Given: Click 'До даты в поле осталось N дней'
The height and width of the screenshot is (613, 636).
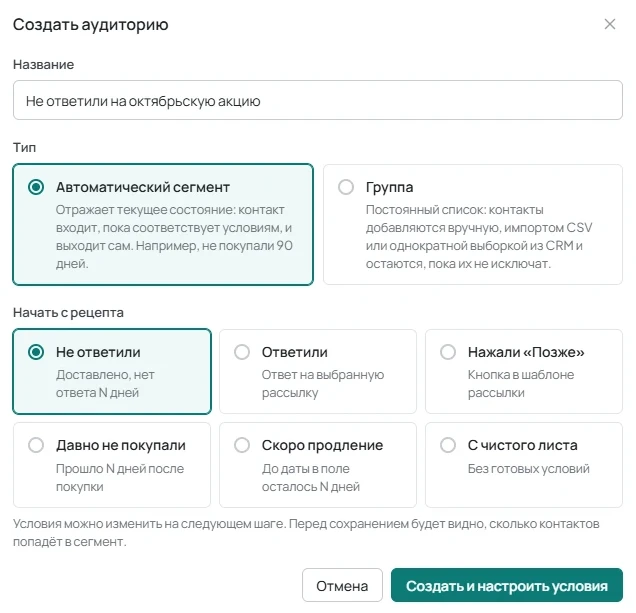Looking at the screenshot, I should 311,477.
